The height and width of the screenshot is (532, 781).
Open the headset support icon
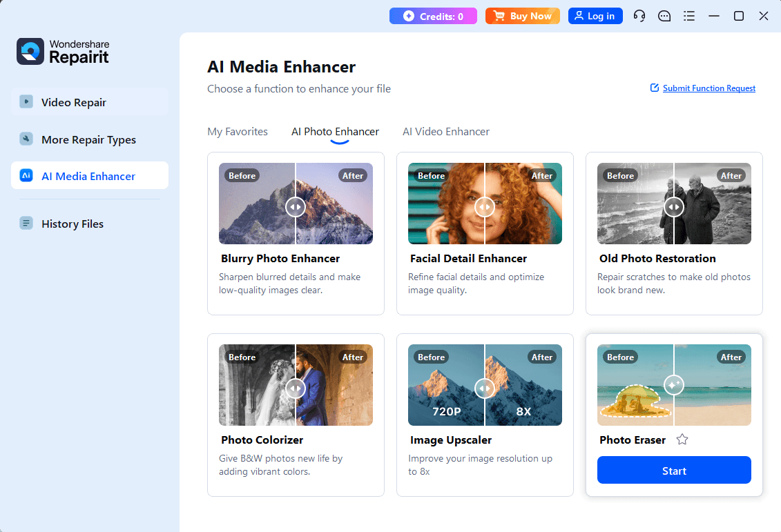639,15
